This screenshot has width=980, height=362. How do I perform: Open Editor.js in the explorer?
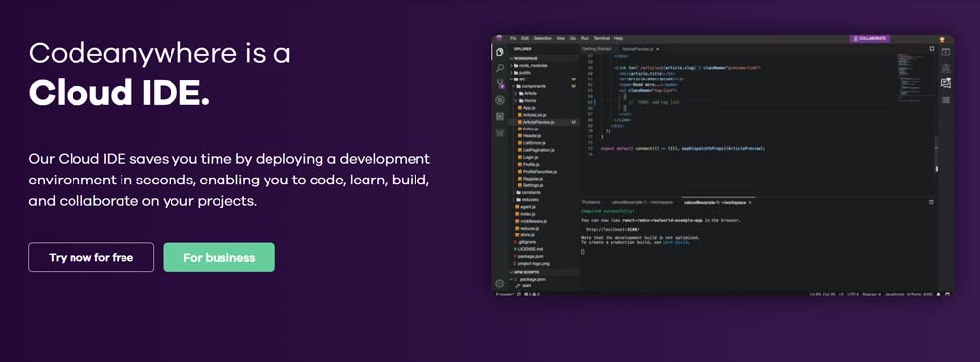click(530, 129)
